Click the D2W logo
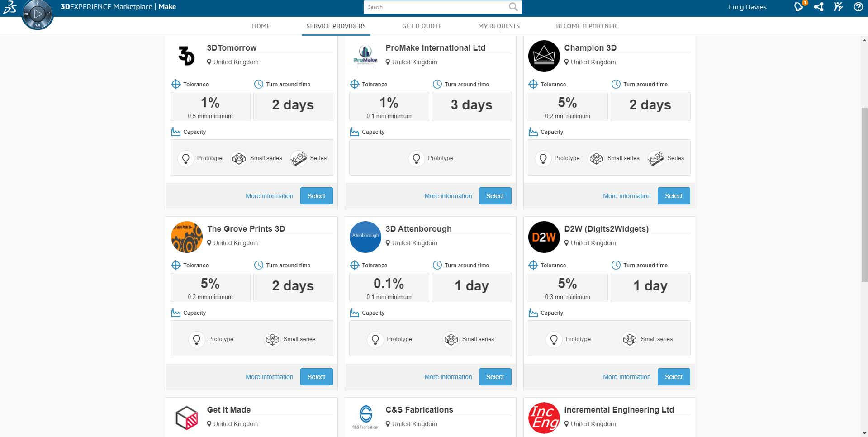 [544, 237]
